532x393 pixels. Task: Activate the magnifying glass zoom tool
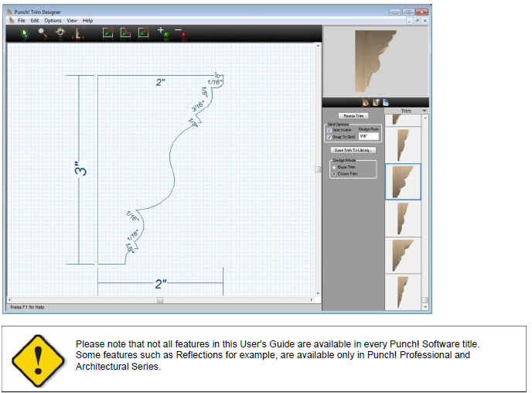[43, 33]
